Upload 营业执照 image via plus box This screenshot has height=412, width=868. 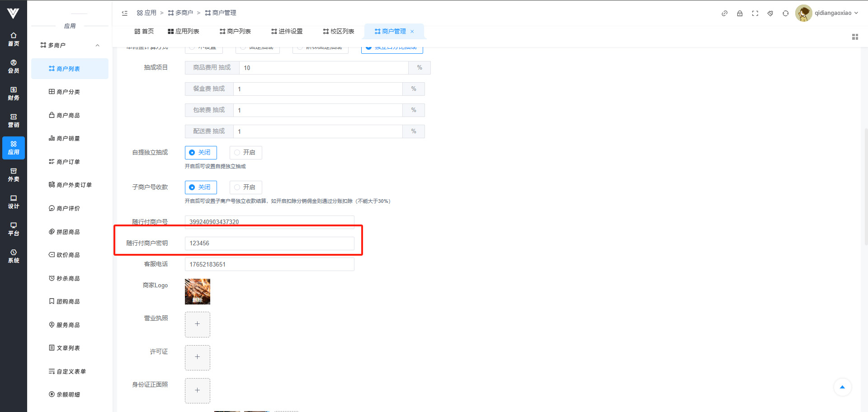tap(197, 324)
